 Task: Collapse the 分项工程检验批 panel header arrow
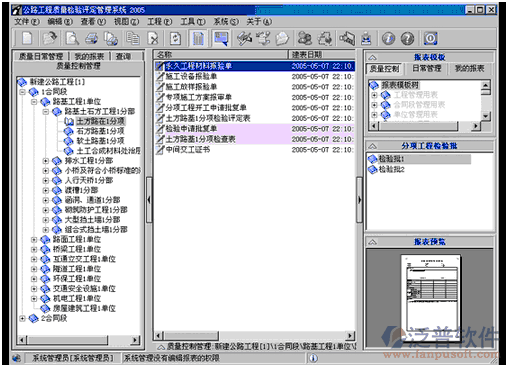coord(373,146)
